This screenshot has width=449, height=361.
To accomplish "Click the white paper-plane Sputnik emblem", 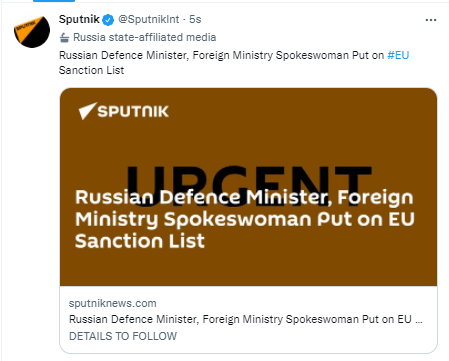I will [x=87, y=111].
